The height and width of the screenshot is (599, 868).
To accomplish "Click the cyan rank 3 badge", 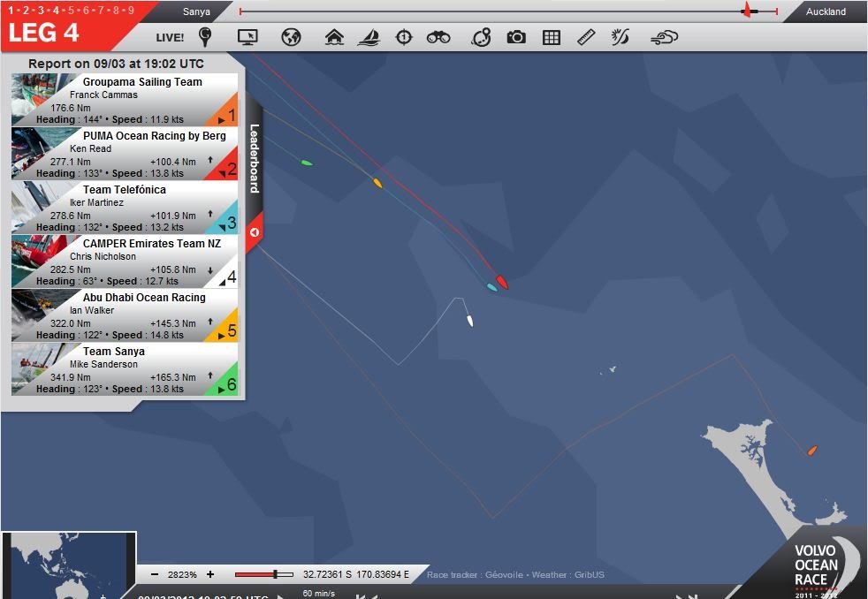I will click(227, 223).
